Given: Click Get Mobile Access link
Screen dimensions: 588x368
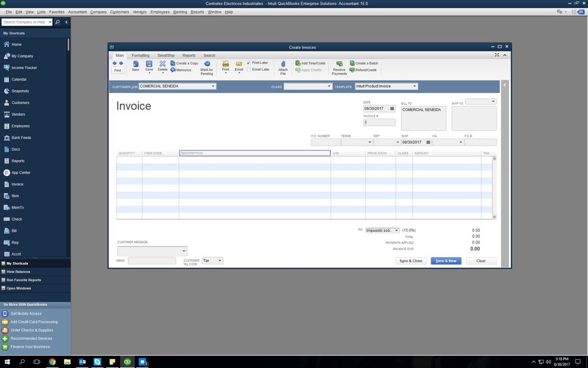Looking at the screenshot, I should (26, 314).
